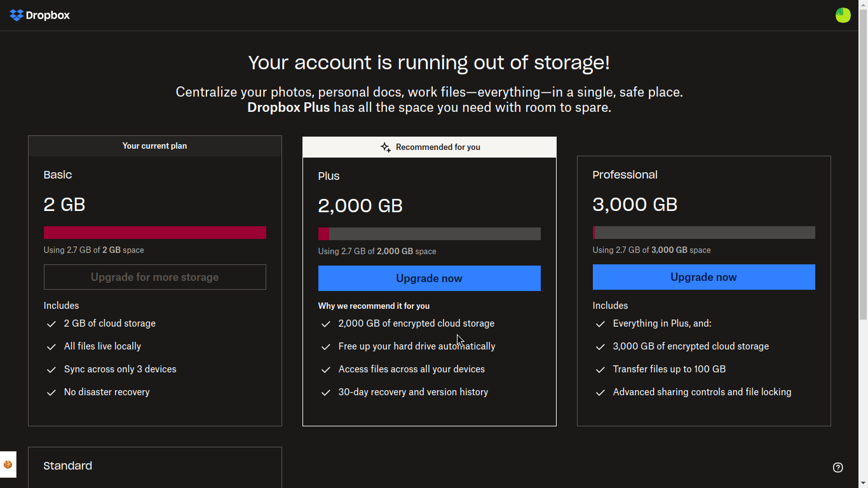Click checkmark next to 2,000 GB encrypted storage
Image resolution: width=868 pixels, height=488 pixels.
326,324
